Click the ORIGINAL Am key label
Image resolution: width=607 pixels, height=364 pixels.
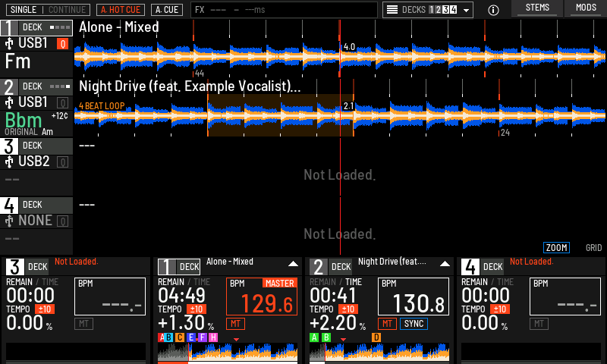coord(29,132)
